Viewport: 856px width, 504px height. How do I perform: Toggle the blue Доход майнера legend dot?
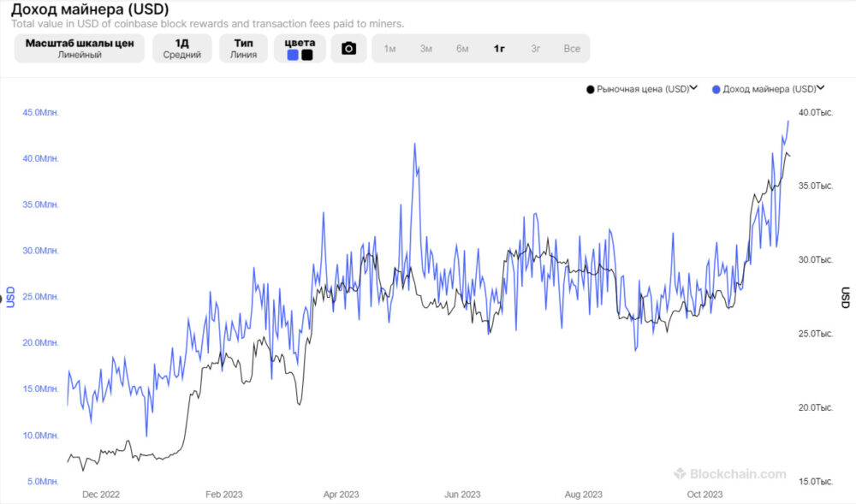pos(716,90)
